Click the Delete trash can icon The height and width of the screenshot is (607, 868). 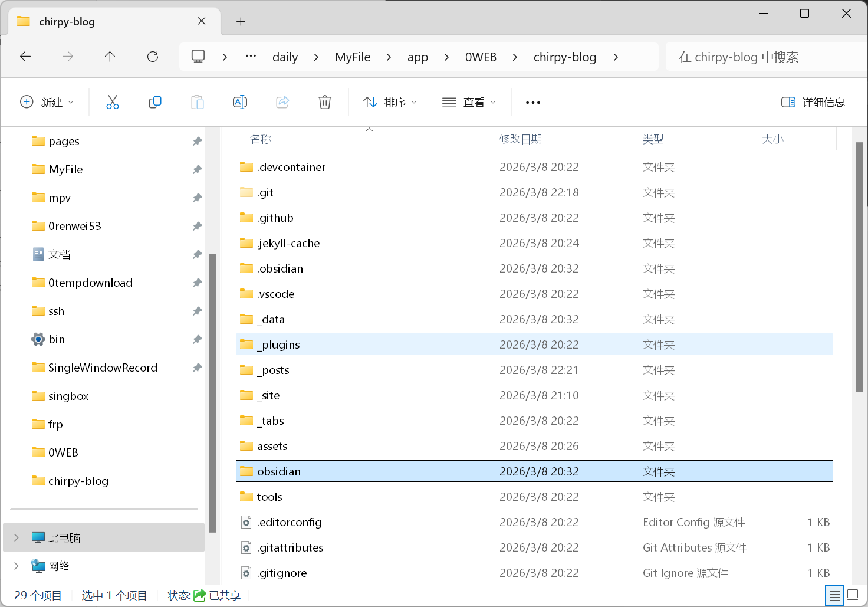324,102
